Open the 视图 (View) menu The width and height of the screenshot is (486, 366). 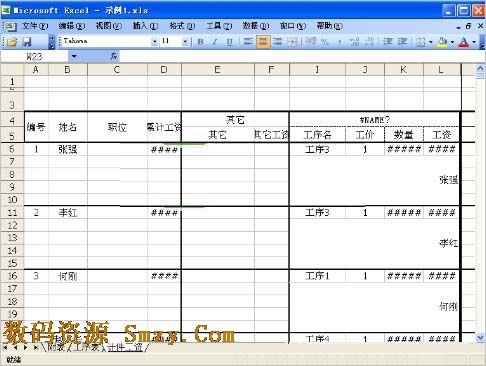point(109,26)
